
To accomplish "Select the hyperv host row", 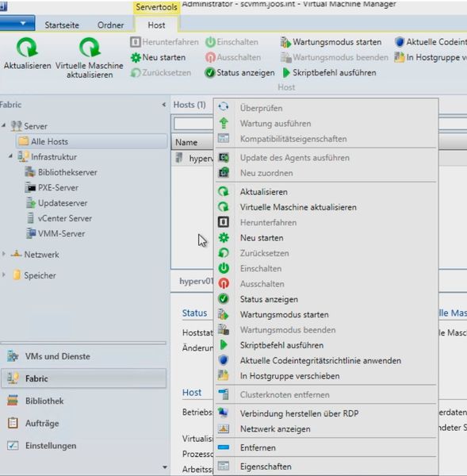I will coord(194,158).
